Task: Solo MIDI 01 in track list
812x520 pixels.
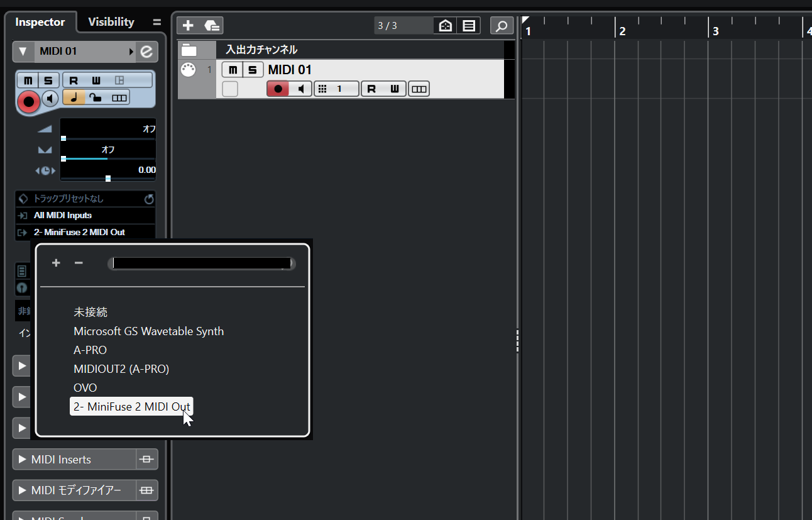Action: pyautogui.click(x=253, y=70)
